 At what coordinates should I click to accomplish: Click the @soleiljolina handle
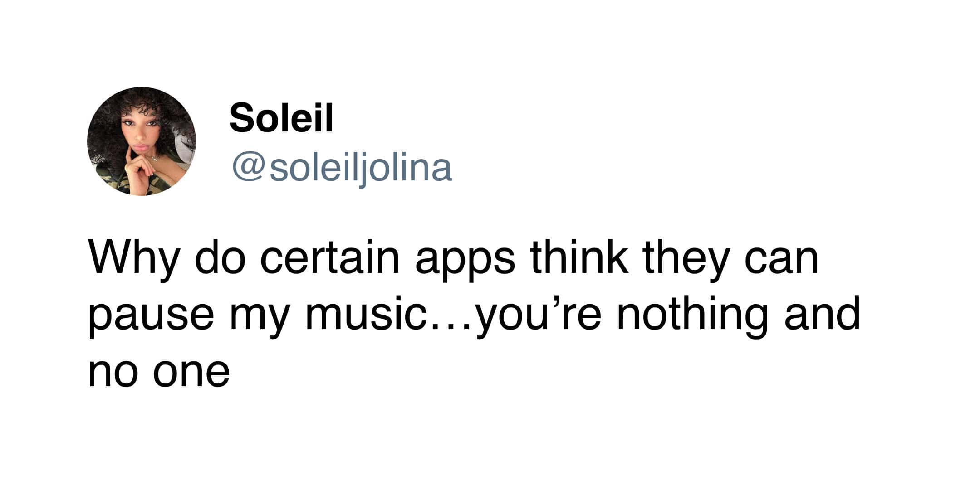(x=342, y=169)
